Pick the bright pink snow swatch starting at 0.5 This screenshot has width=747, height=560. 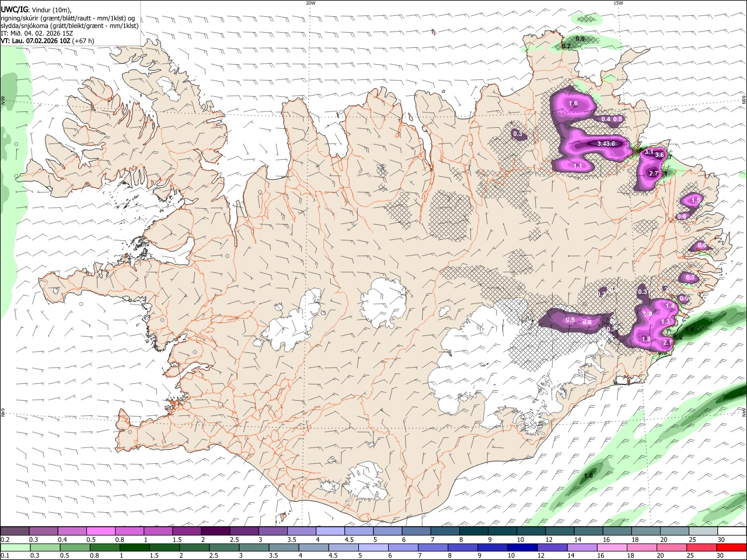100,531
